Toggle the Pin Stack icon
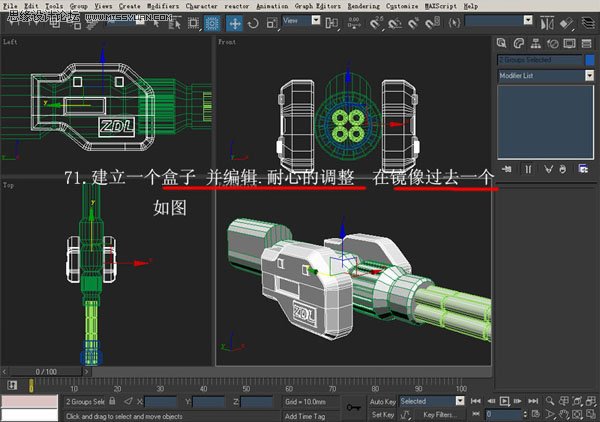 (x=507, y=169)
